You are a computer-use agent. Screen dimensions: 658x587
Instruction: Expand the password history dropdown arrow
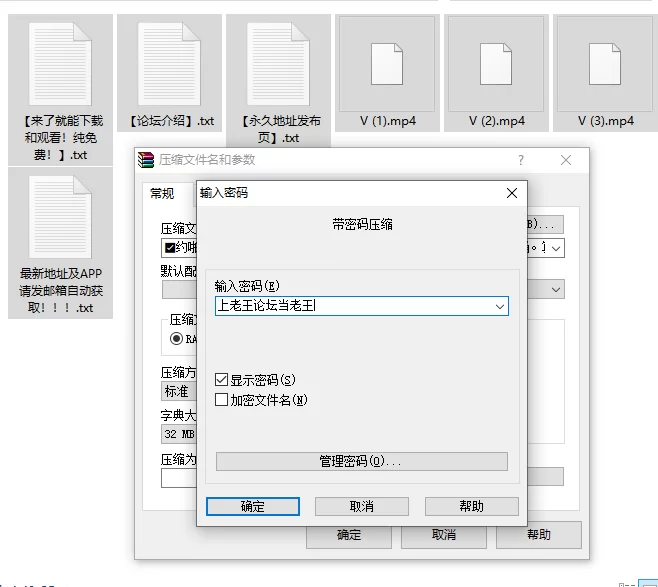click(500, 306)
